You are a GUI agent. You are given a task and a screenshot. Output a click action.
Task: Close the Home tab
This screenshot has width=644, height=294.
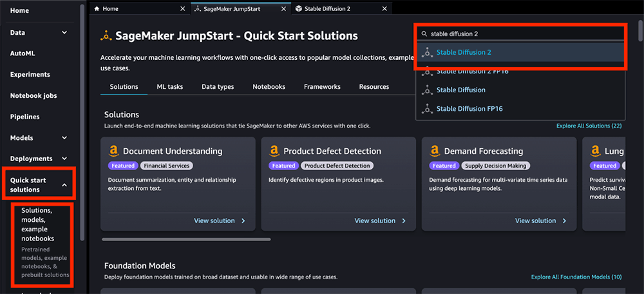click(x=183, y=8)
